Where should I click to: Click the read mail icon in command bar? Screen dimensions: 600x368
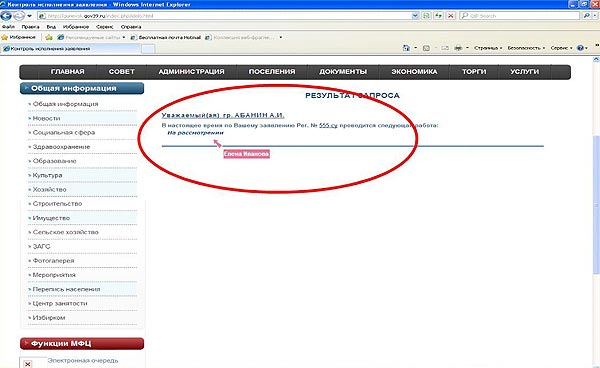[445, 48]
